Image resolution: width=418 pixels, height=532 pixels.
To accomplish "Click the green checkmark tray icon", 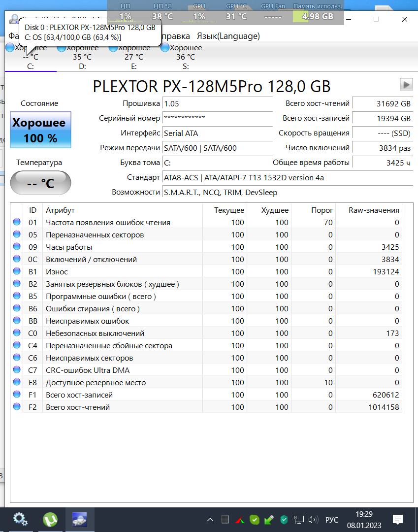I will (255, 520).
